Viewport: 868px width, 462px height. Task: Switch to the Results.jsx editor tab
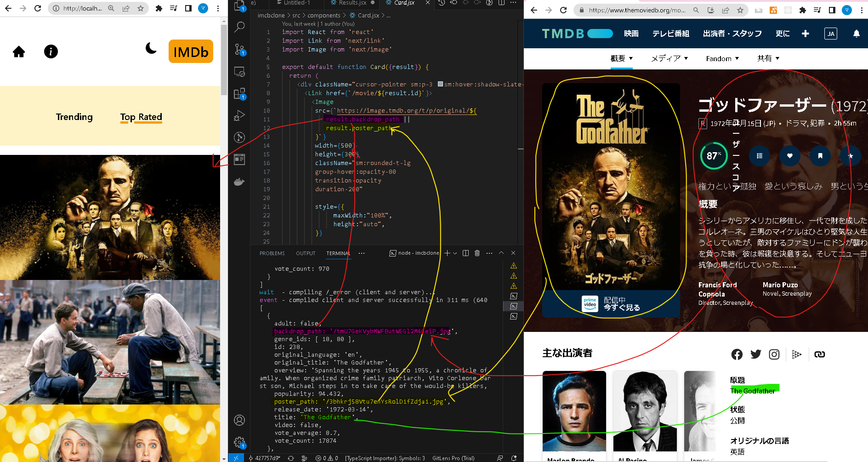(352, 3)
